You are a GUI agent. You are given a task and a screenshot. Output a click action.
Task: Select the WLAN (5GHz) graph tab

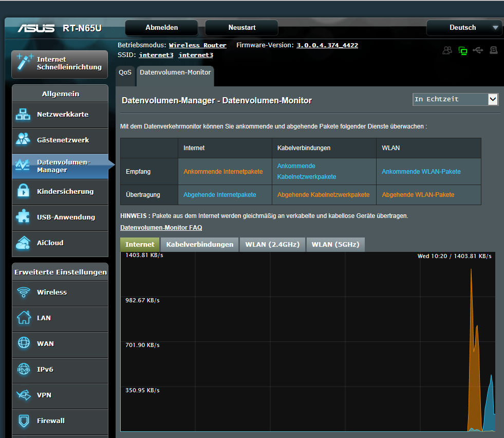click(335, 245)
